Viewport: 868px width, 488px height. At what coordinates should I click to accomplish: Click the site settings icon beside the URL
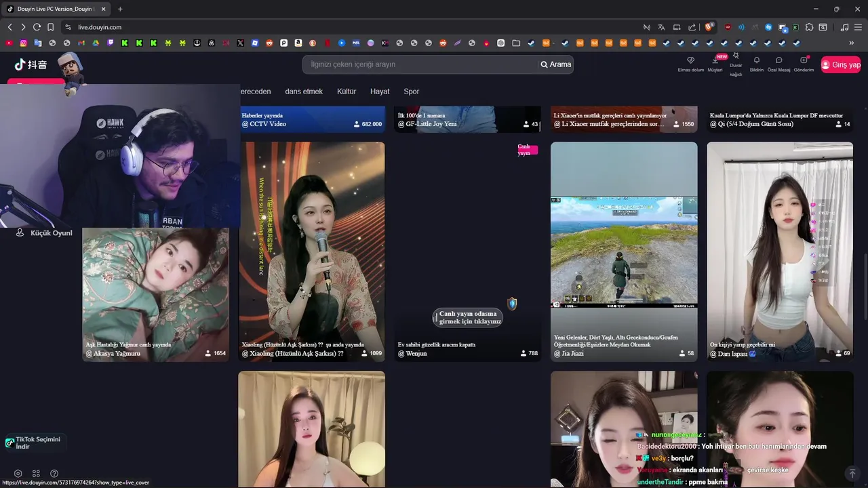coord(68,27)
